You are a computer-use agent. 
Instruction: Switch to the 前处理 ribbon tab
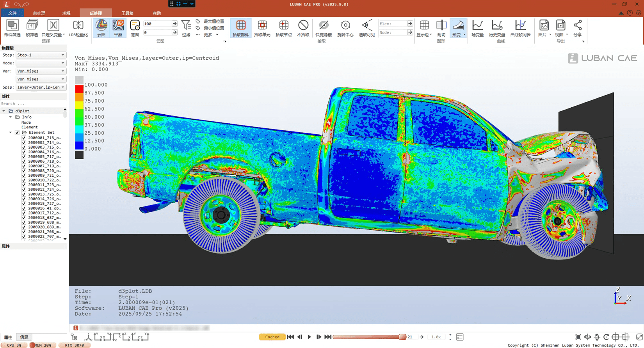(39, 13)
